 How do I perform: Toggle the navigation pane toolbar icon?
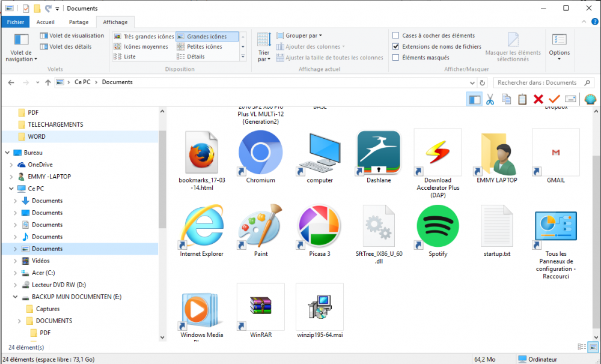click(475, 100)
